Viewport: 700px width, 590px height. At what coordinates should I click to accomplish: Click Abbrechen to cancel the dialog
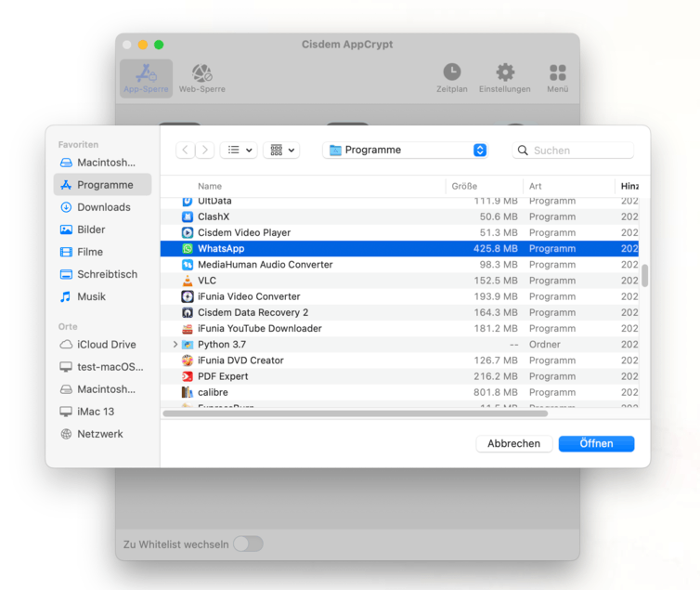point(513,443)
